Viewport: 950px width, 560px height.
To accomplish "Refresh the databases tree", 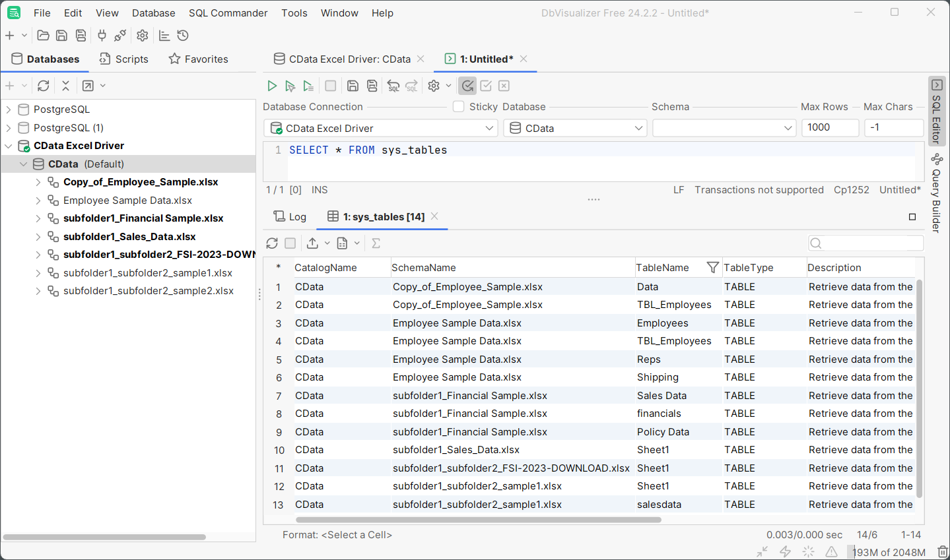I will [x=44, y=86].
